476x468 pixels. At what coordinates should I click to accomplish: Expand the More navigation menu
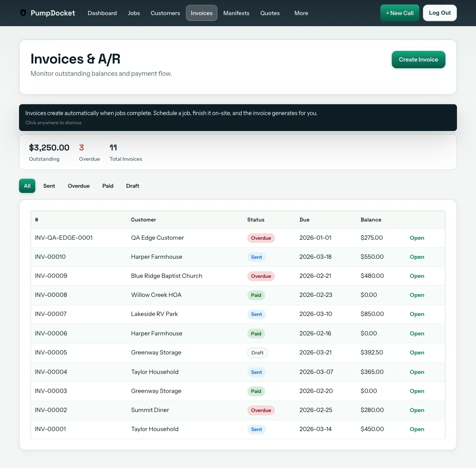coord(301,13)
